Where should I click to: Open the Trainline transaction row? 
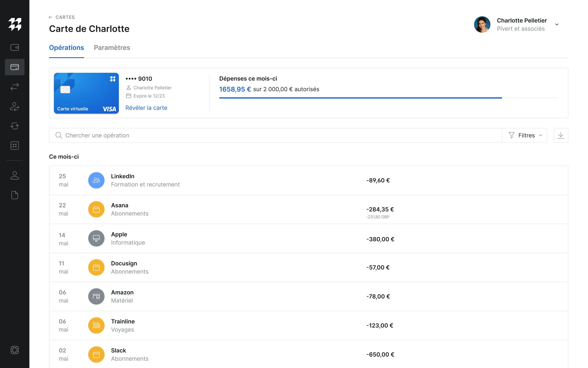pyautogui.click(x=308, y=325)
